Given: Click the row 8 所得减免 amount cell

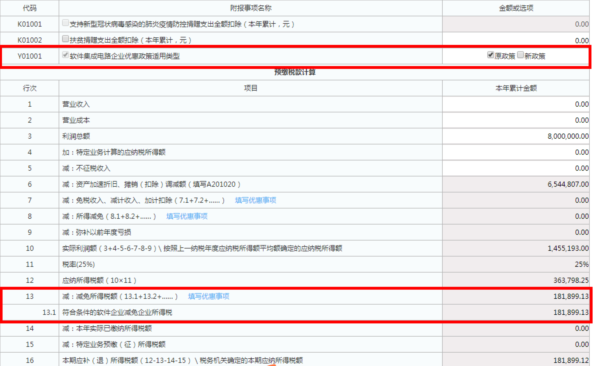Looking at the screenshot, I should (516, 216).
